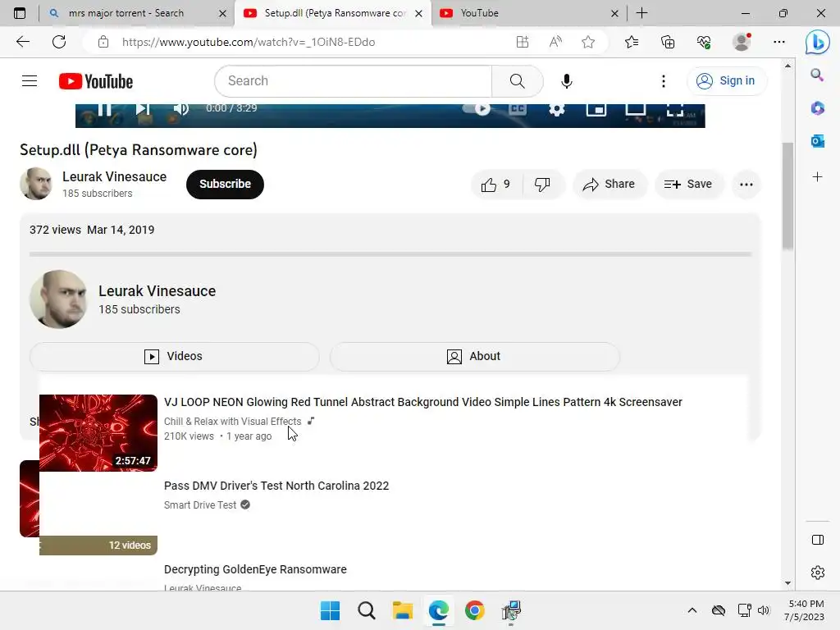The height and width of the screenshot is (630, 840).
Task: Open the Favorites list
Action: [632, 42]
